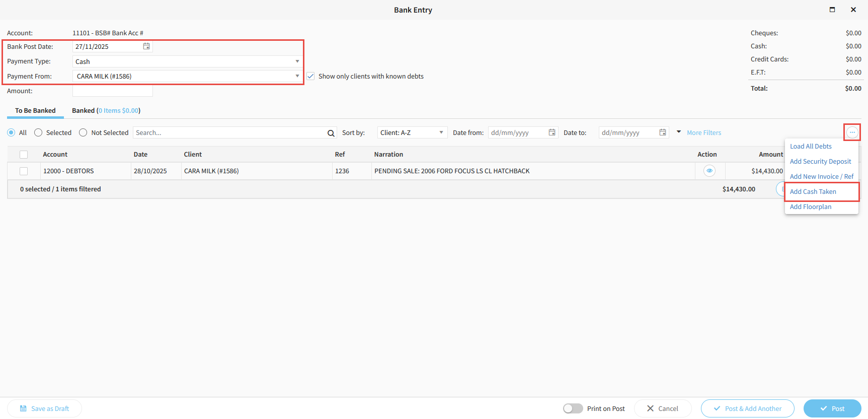The width and height of the screenshot is (868, 419).
Task: Click the account text 11101 - BSB# Bank Acc #
Action: (108, 33)
